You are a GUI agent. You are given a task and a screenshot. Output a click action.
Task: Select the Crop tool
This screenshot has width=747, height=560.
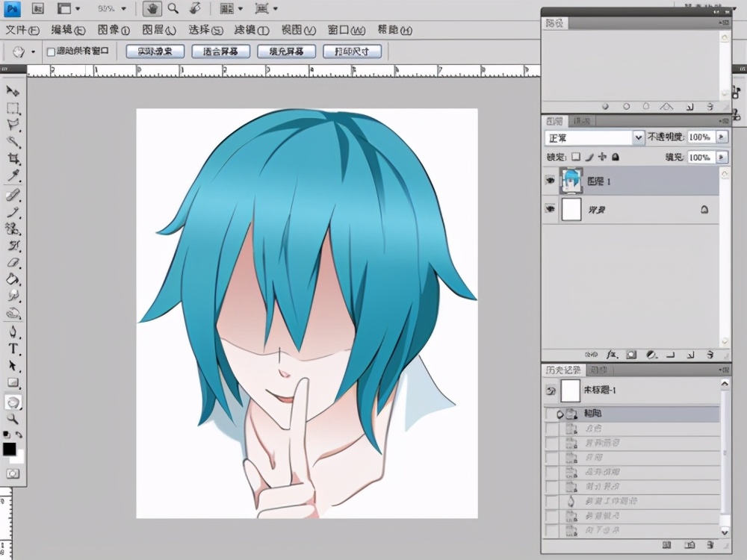tap(13, 159)
